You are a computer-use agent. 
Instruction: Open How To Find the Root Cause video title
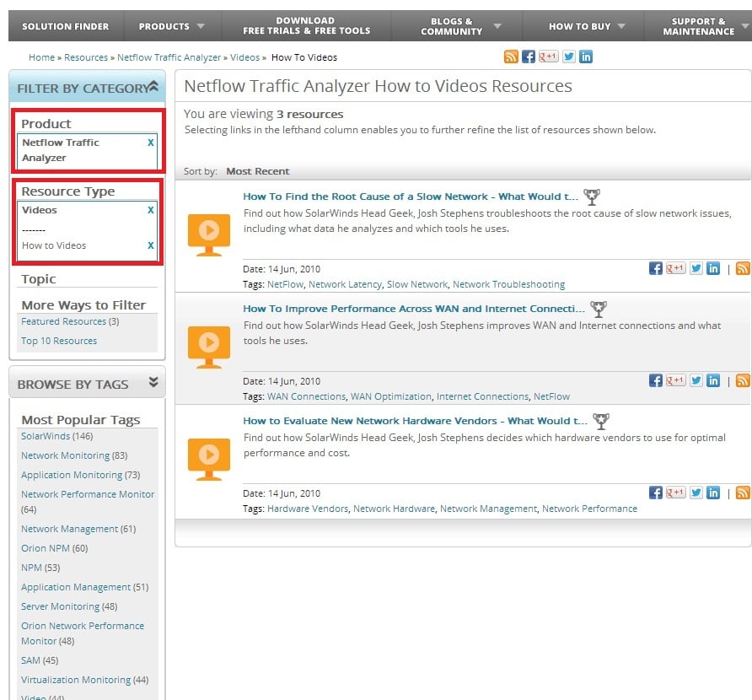411,197
